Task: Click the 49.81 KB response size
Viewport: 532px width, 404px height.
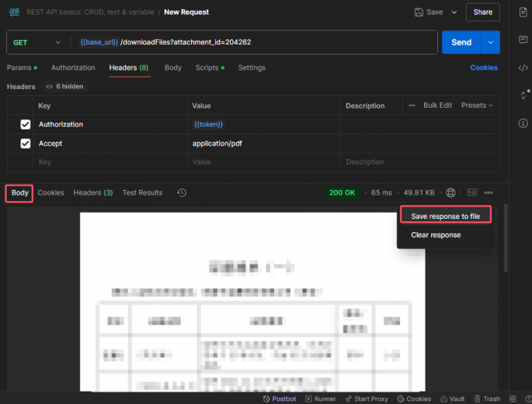Action: coord(419,193)
